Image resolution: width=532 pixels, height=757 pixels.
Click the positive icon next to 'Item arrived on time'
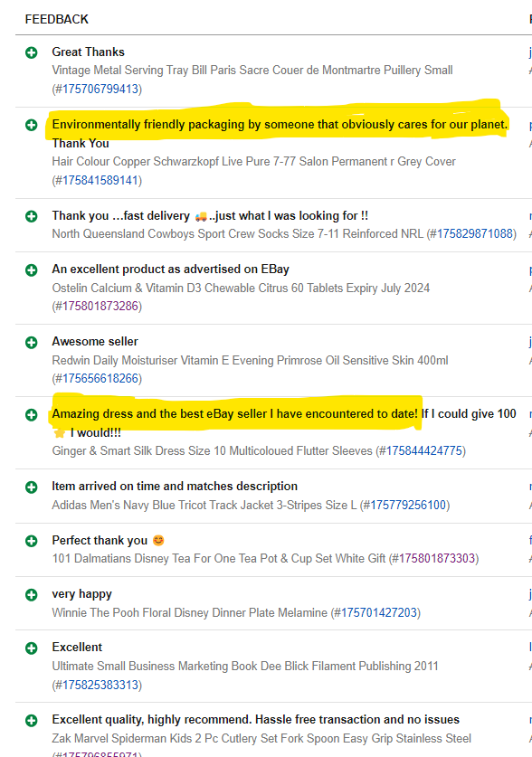(x=32, y=487)
